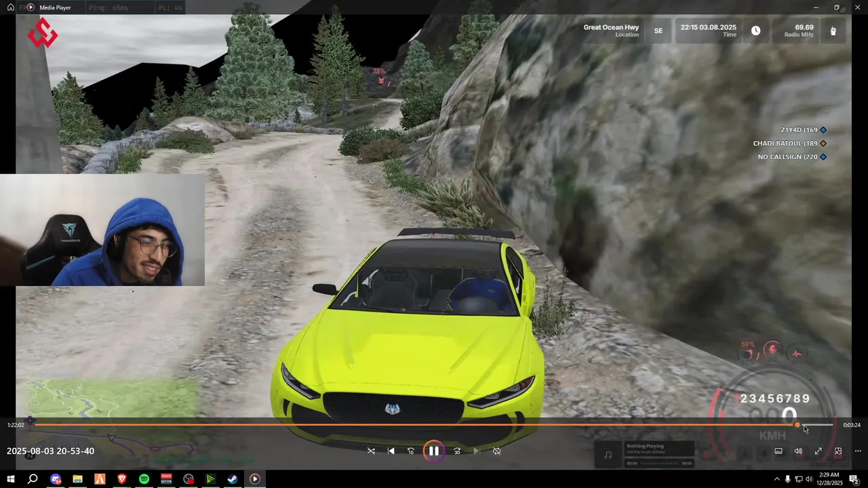Click the Media Player taskbar icon
This screenshot has height=488, width=868.
(x=255, y=479)
